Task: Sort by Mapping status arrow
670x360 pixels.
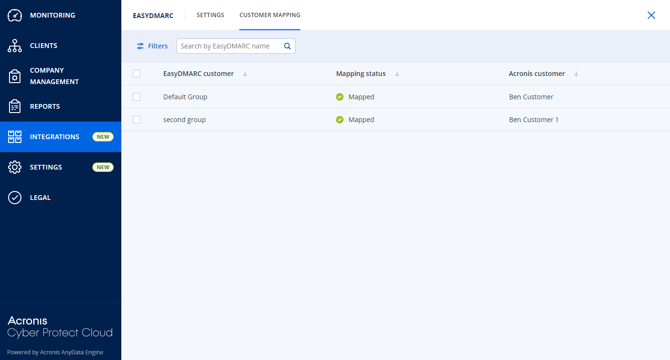Action: 397,74
